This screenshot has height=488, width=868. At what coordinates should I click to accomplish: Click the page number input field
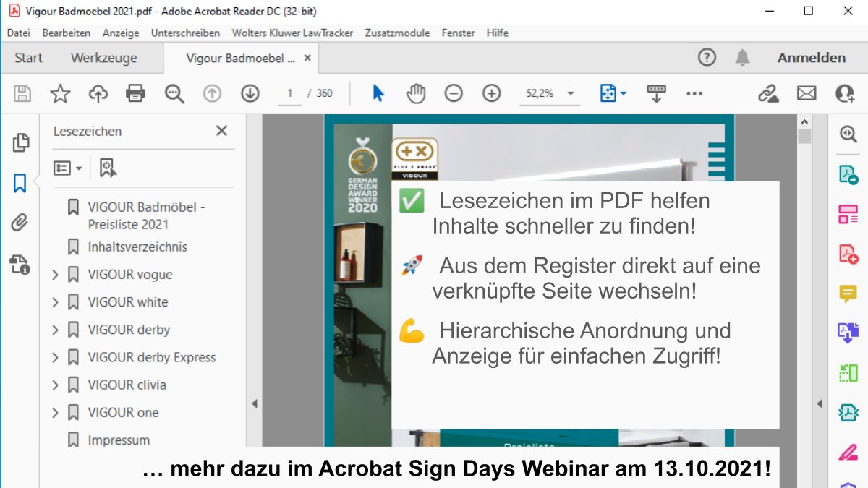click(x=290, y=93)
